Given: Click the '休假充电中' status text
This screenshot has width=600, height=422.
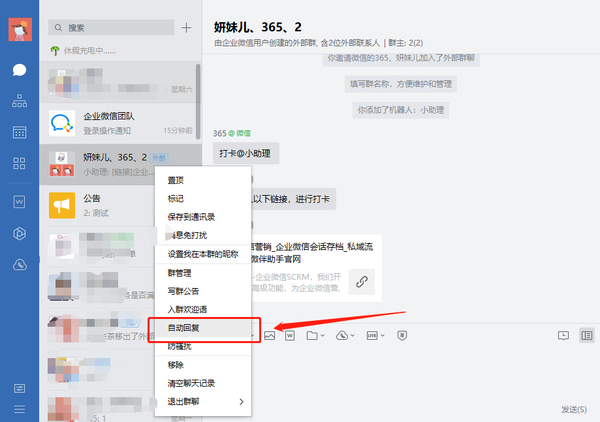Looking at the screenshot, I should [x=90, y=51].
